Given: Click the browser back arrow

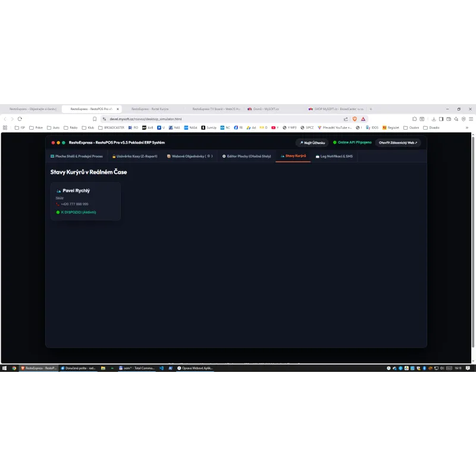Looking at the screenshot, I should [x=5, y=119].
